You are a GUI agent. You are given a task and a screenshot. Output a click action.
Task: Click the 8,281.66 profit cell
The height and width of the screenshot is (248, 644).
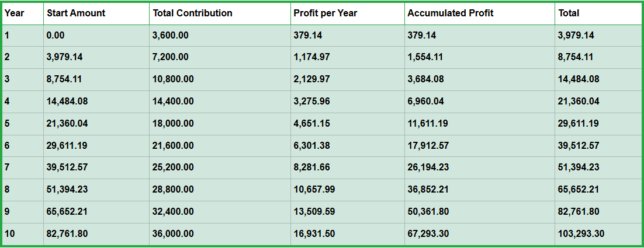click(x=311, y=167)
